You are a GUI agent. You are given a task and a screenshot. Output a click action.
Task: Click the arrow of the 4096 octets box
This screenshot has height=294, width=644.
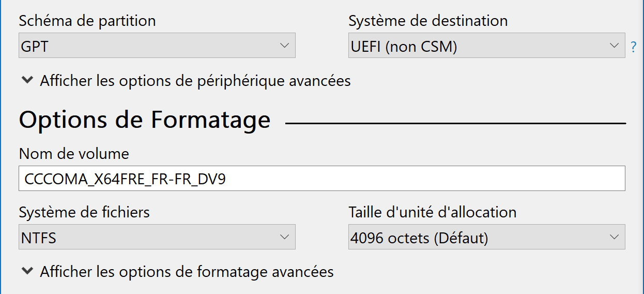[x=614, y=237]
